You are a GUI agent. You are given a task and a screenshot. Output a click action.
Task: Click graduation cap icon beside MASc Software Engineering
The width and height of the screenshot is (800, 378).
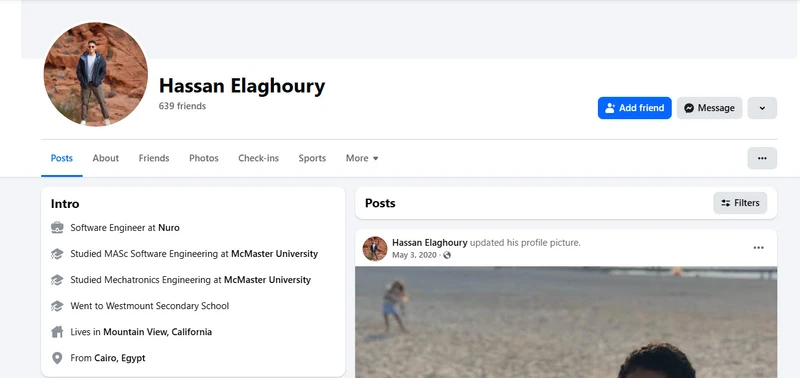click(x=57, y=254)
